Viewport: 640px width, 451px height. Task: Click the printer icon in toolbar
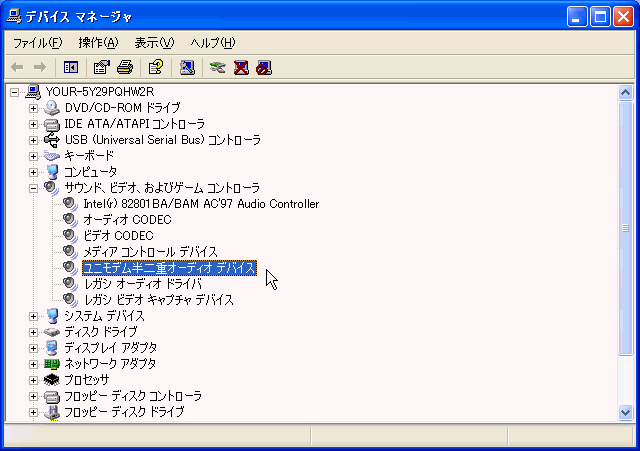[x=125, y=67]
